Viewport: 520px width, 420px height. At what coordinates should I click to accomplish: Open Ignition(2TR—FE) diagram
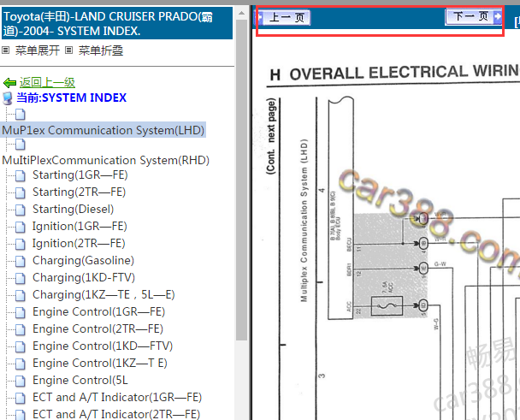pyautogui.click(x=79, y=244)
